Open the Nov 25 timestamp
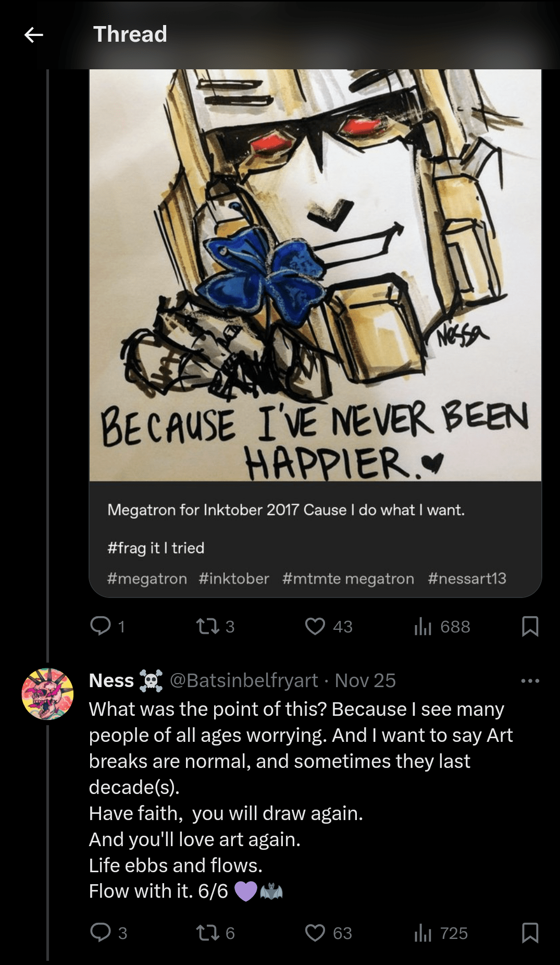The height and width of the screenshot is (965, 560). [x=365, y=680]
